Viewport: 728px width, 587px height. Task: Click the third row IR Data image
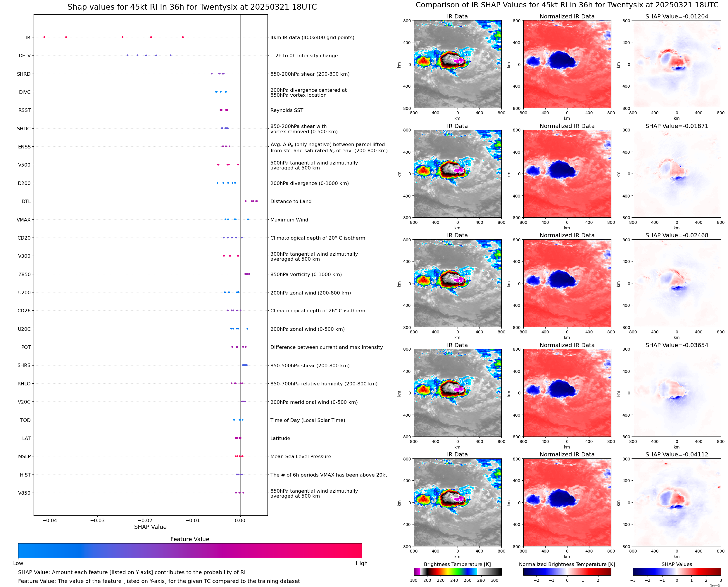(457, 283)
